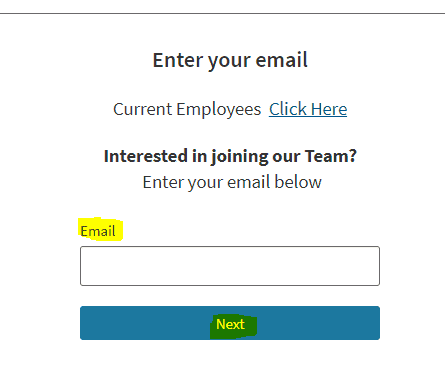Screen dimensions: 445x368
Task: Open the Click Here link
Action: pyautogui.click(x=308, y=109)
